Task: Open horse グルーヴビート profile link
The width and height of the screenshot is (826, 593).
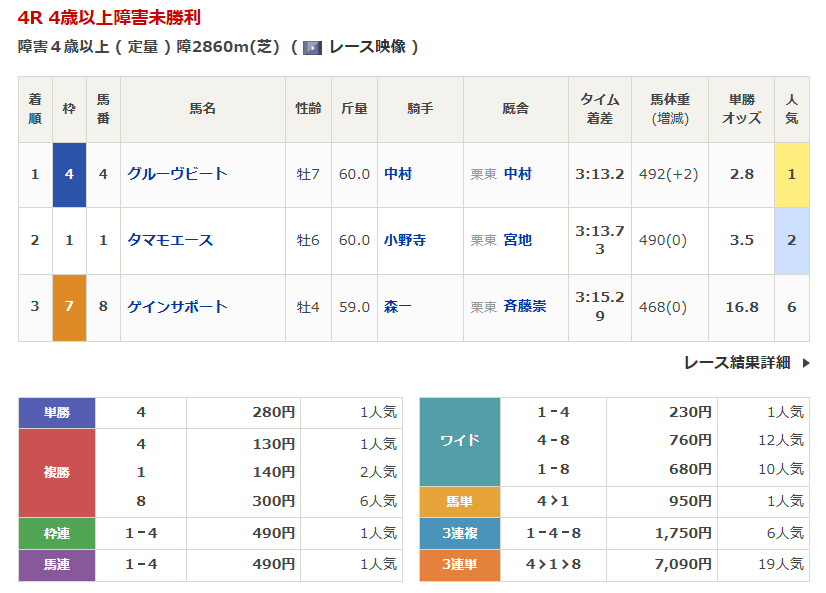Action: coord(177,174)
